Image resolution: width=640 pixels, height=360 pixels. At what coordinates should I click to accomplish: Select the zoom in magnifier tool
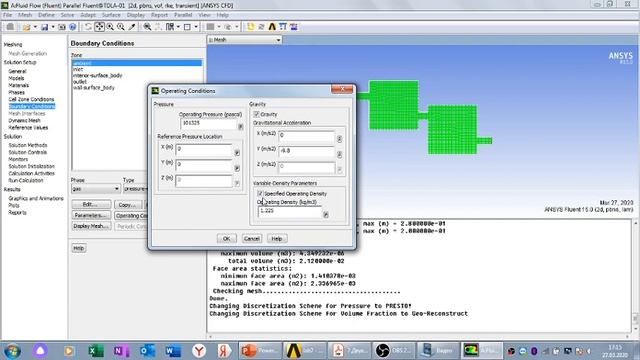click(110, 27)
